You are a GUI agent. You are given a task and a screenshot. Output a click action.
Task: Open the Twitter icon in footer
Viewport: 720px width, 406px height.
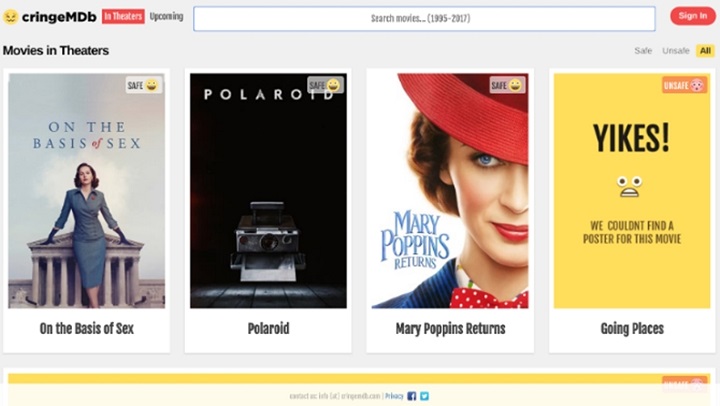click(x=425, y=396)
